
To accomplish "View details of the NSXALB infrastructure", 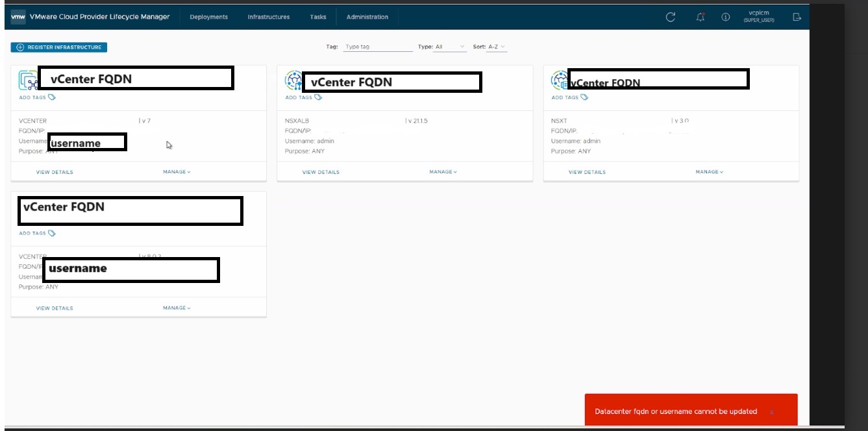I will (x=321, y=172).
